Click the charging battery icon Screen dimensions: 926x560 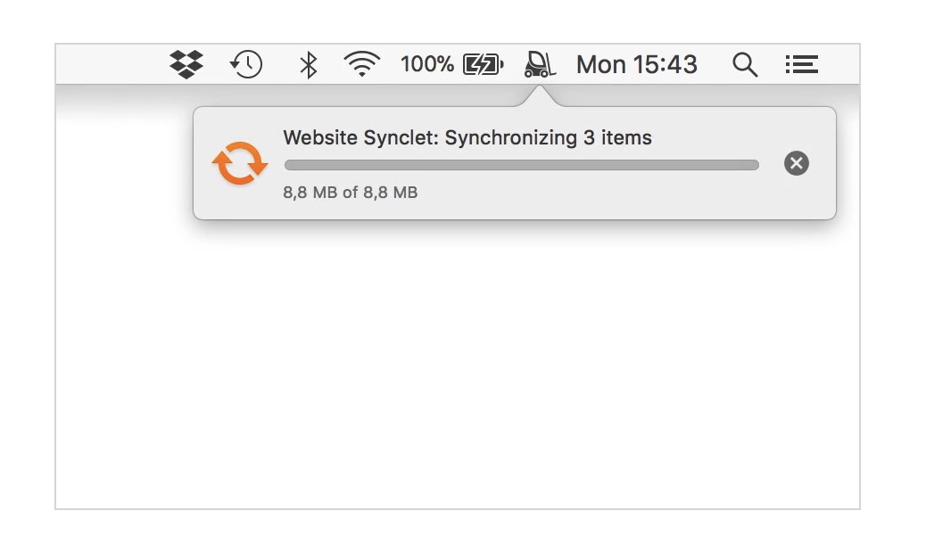483,64
